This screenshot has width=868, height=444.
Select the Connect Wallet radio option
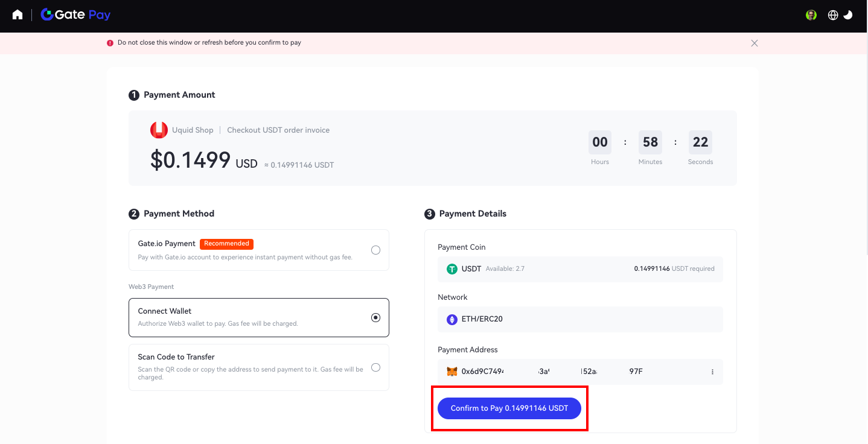[375, 317]
